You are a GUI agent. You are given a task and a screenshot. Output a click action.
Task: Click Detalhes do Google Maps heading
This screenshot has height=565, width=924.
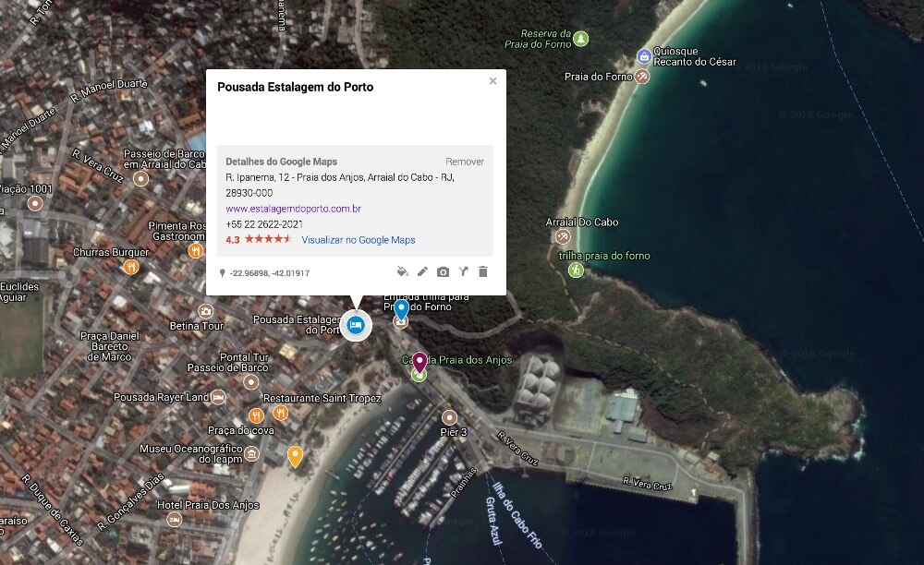click(281, 162)
